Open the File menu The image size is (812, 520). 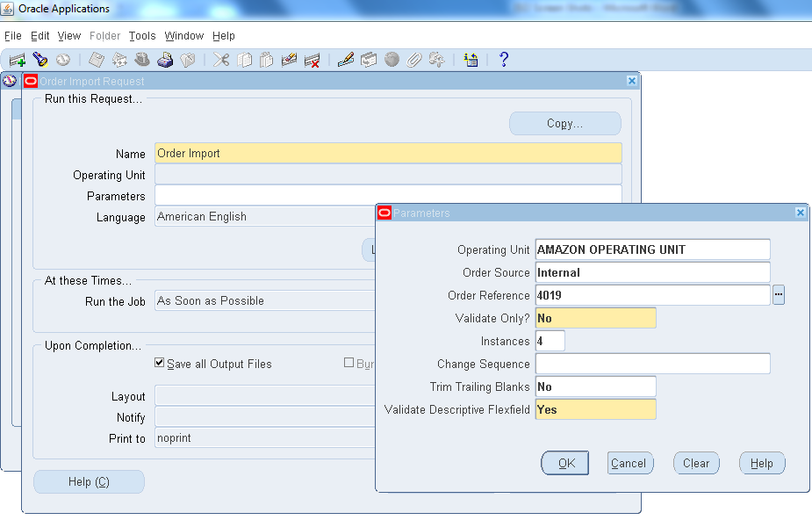pyautogui.click(x=13, y=36)
